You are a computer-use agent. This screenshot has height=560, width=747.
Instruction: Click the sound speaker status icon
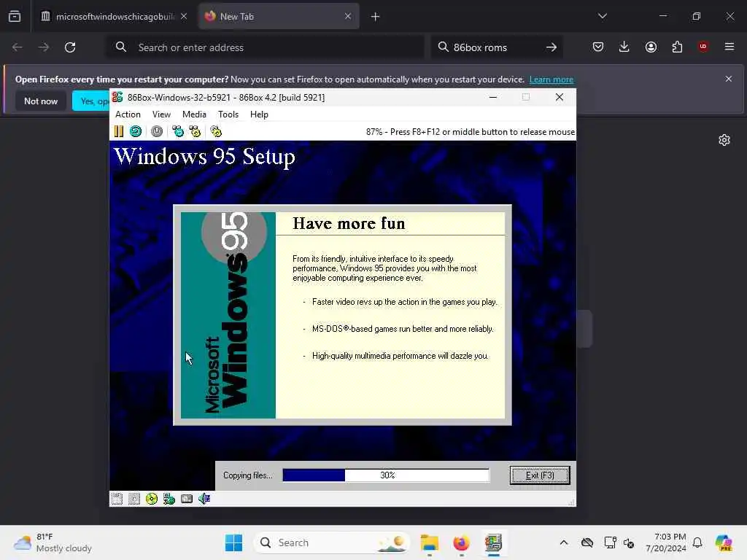[x=204, y=499]
